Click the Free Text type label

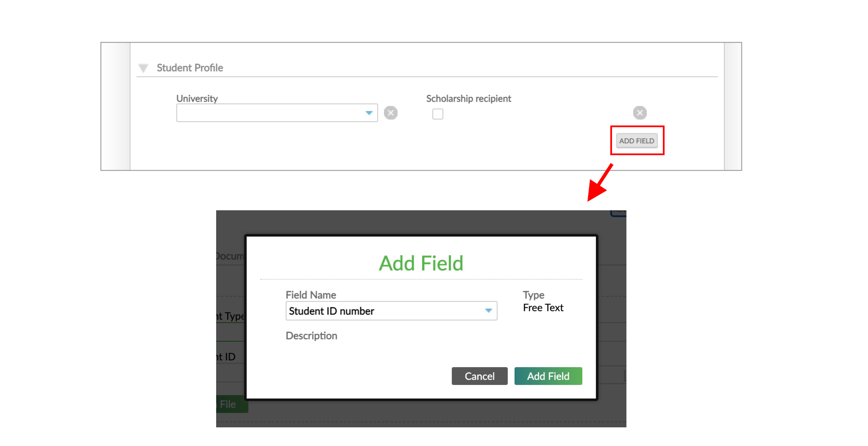(x=542, y=308)
